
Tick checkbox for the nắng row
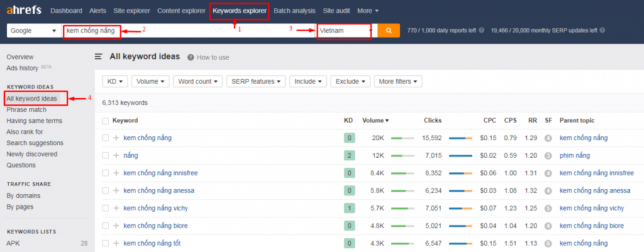pos(106,156)
